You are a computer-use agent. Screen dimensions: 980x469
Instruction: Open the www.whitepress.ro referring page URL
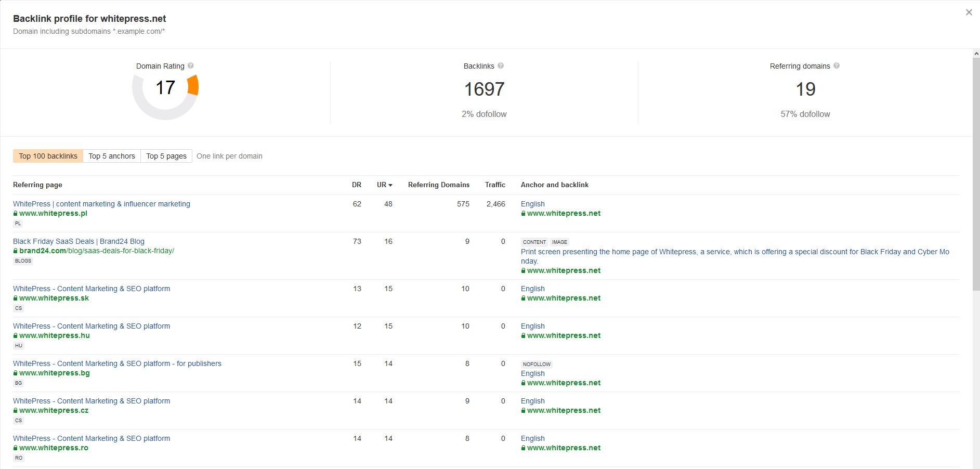[x=54, y=448]
